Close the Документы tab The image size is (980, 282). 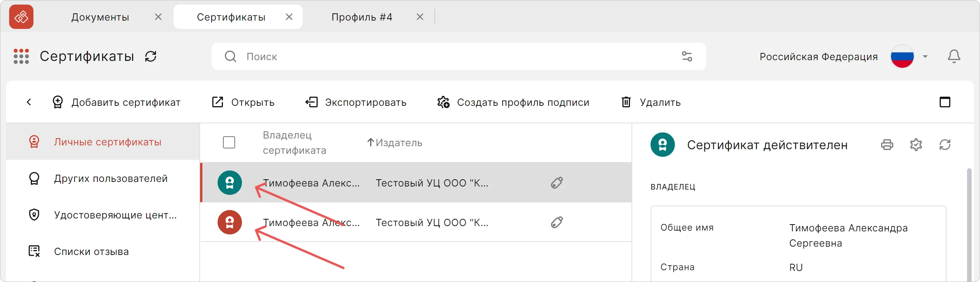pos(158,17)
